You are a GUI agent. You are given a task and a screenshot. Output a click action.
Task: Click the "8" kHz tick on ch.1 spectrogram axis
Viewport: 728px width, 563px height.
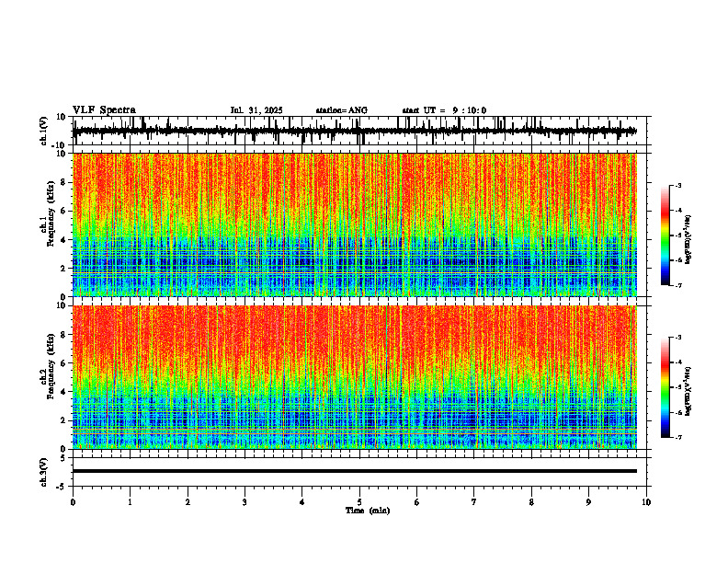64,182
